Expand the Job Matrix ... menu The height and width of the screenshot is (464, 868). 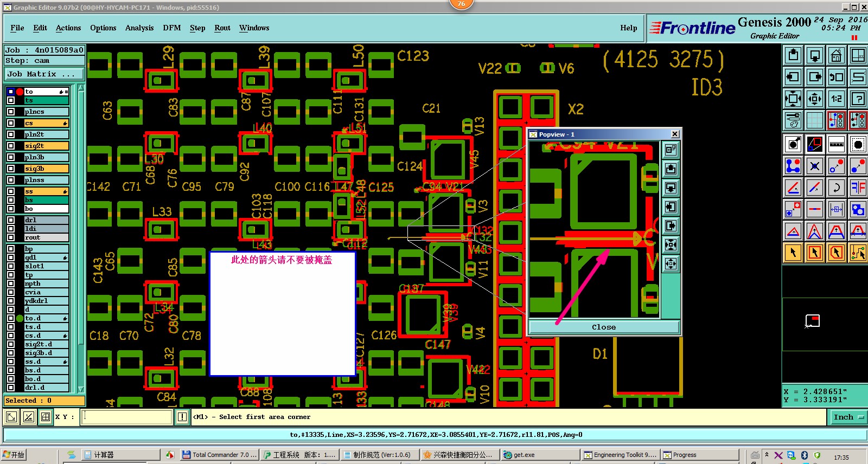[x=45, y=74]
